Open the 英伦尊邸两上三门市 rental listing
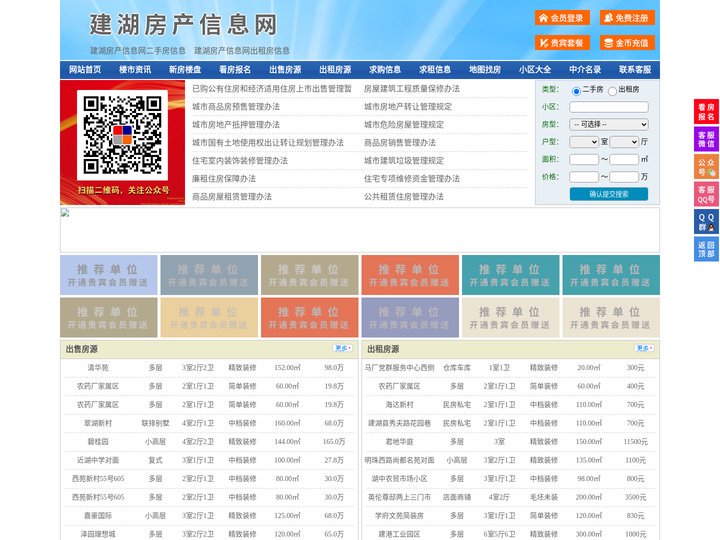Screen dimensions: 720x540 coord(399,497)
